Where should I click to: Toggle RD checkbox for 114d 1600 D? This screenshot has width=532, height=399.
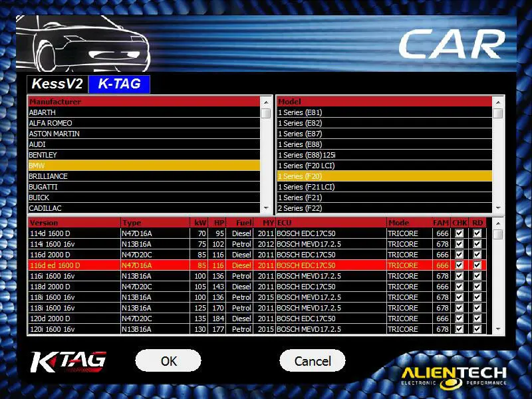(477, 233)
